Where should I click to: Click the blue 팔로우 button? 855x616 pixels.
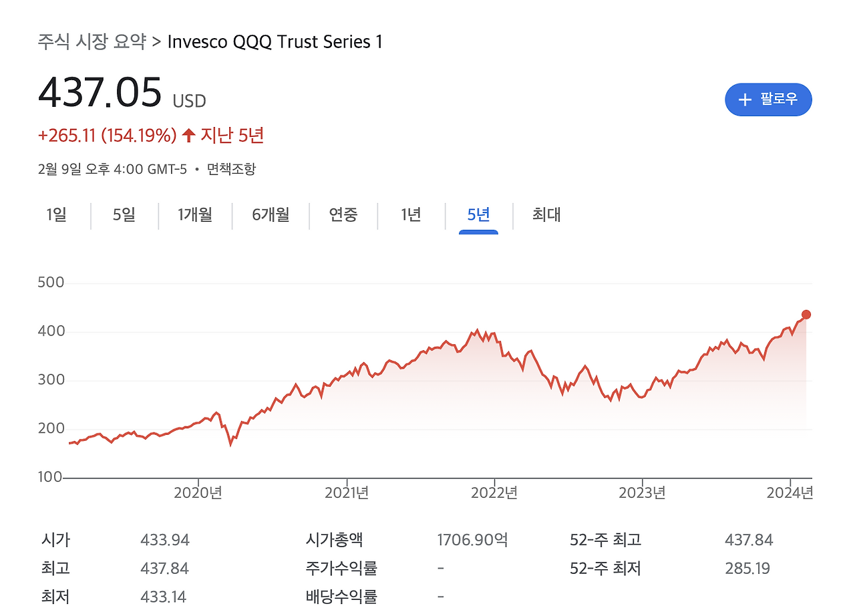tap(768, 100)
